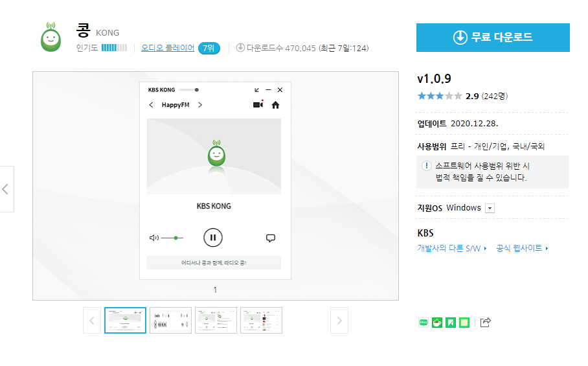588x366 pixels.
Task: Visit the 공식 웹사이트 link
Action: [522, 248]
